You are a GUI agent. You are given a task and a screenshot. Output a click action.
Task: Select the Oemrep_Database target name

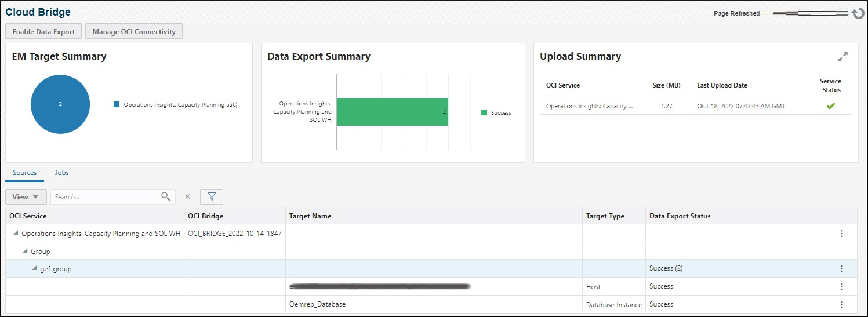(317, 304)
